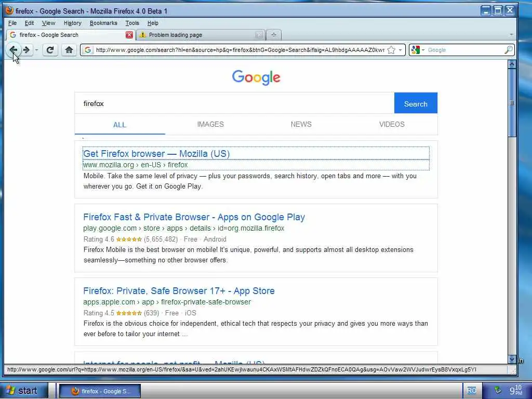Open Get Firefox browser — Mozilla (US) link
This screenshot has width=532, height=399.
156,154
